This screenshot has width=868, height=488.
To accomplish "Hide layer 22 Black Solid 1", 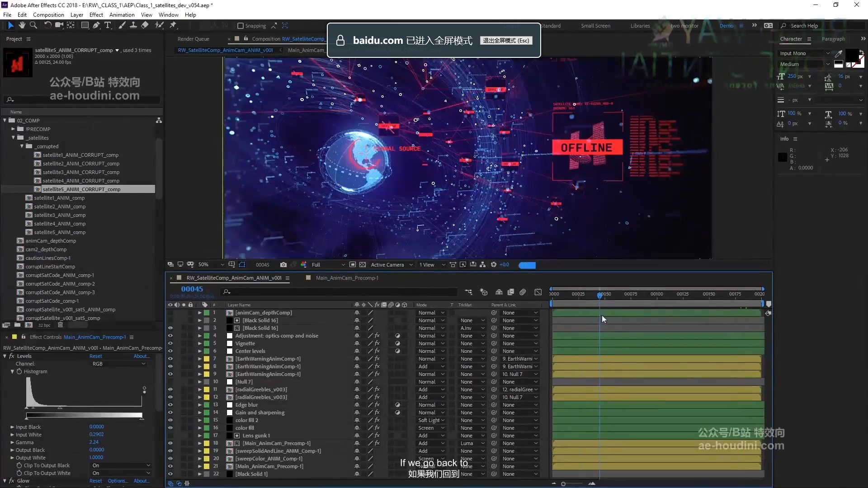I will click(170, 474).
